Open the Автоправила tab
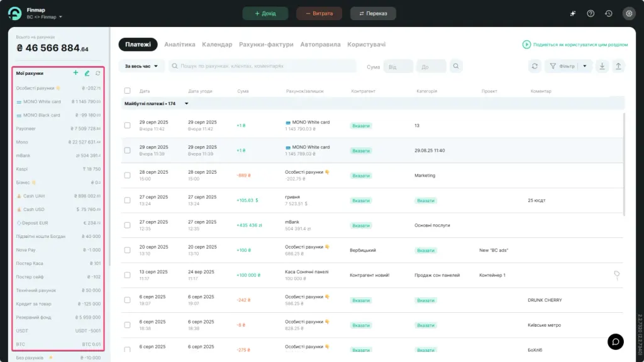 320,45
